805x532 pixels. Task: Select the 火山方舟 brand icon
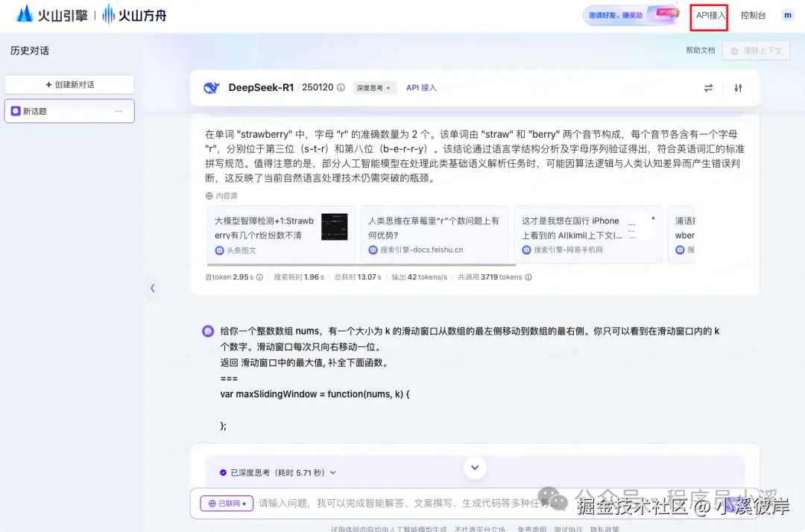(x=108, y=15)
